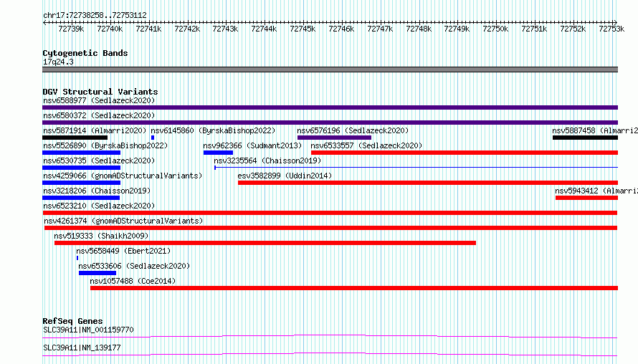Viewport: 638px width, 364px height.
Task: Select nsv5658449 (Ebert2021) label
Action: pyautogui.click(x=123, y=251)
